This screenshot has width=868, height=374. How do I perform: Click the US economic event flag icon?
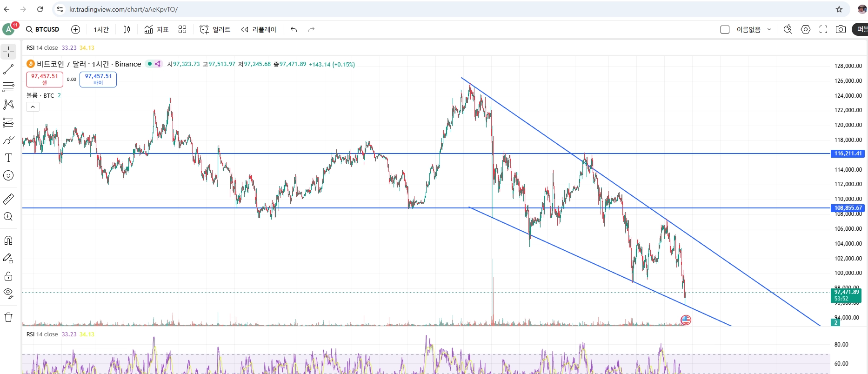pos(686,320)
